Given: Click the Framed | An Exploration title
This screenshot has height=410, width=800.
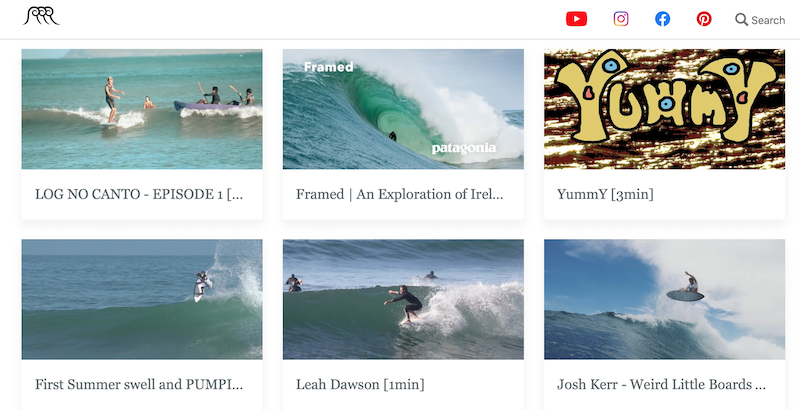Looking at the screenshot, I should (399, 194).
